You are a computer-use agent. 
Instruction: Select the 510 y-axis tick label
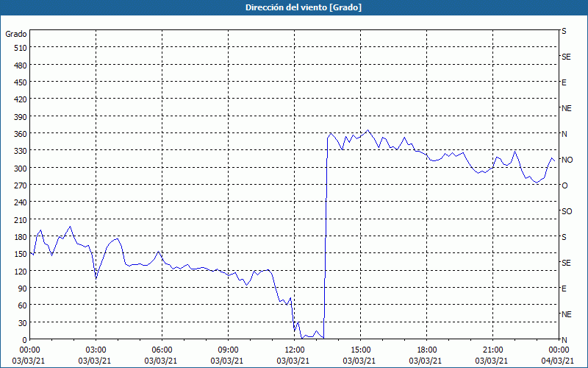(x=21, y=48)
